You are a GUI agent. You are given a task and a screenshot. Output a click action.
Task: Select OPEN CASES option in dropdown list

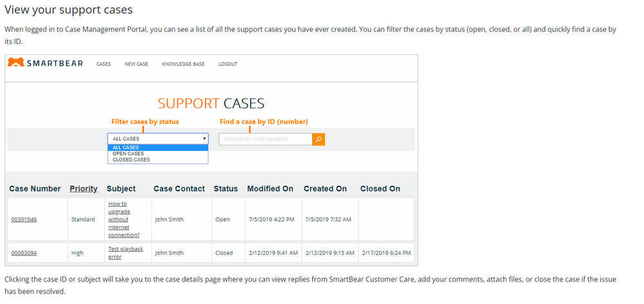coord(158,153)
